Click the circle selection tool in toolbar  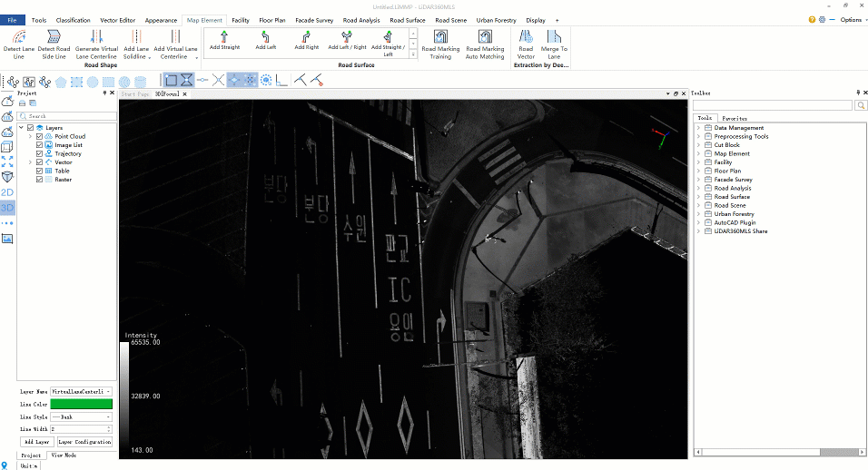93,82
